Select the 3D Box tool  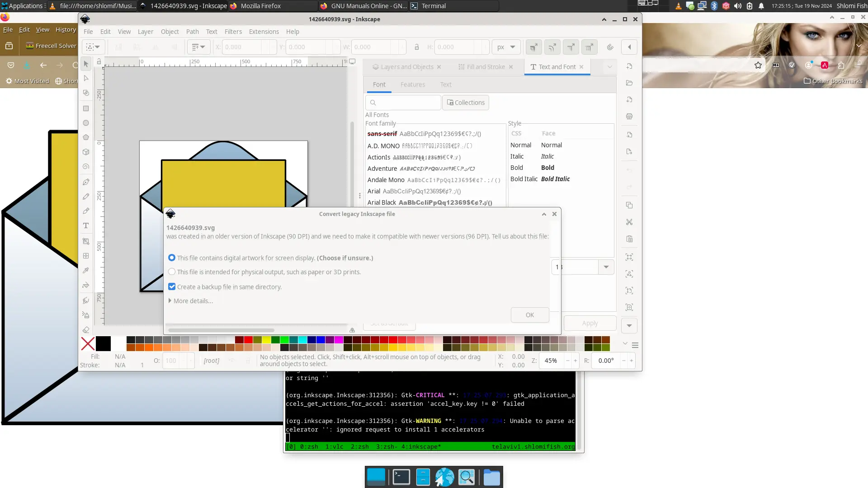86,152
